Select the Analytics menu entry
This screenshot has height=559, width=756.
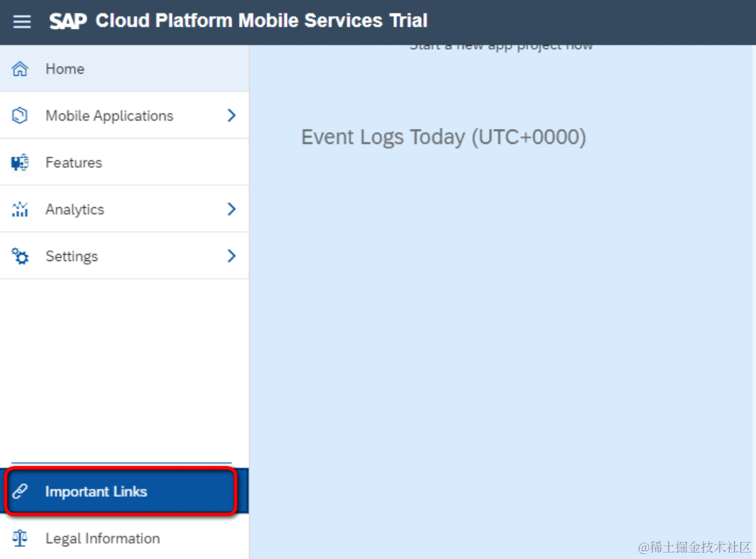tap(124, 209)
